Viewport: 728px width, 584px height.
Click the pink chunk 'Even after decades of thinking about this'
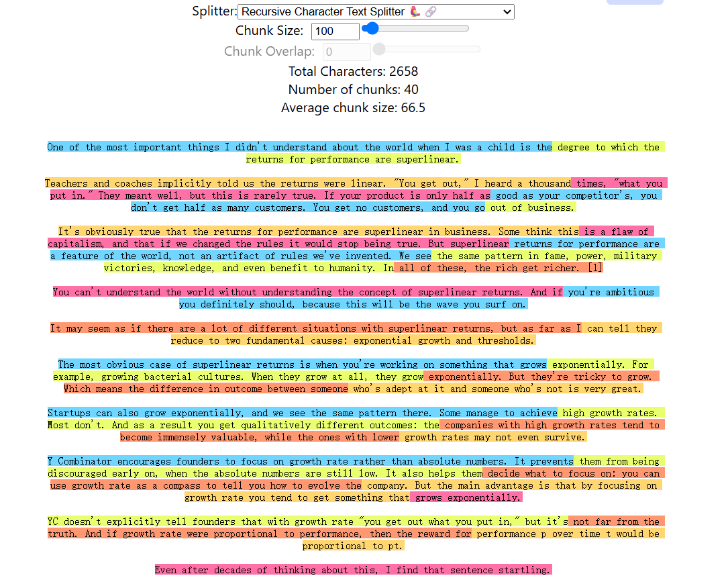(x=354, y=570)
